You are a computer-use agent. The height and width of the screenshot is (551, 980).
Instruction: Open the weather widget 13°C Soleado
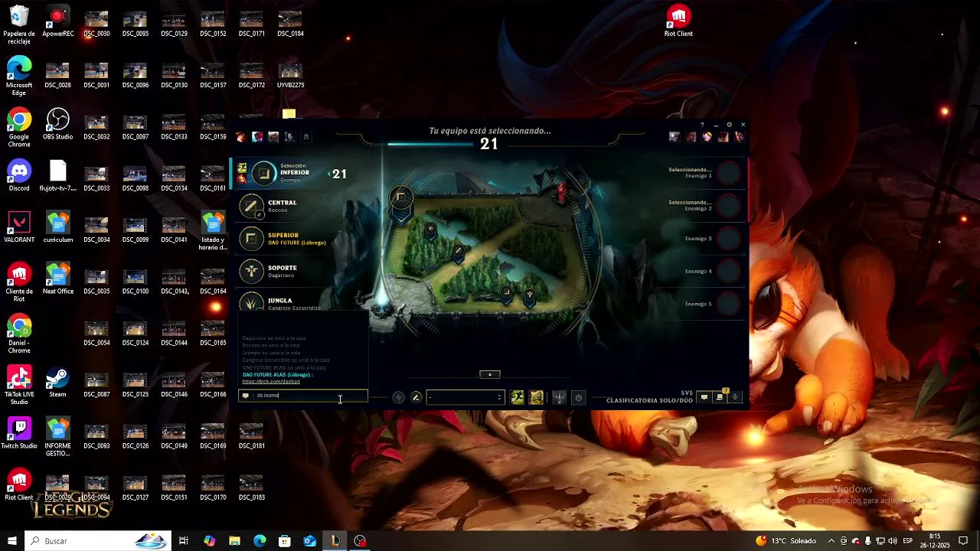coord(786,541)
